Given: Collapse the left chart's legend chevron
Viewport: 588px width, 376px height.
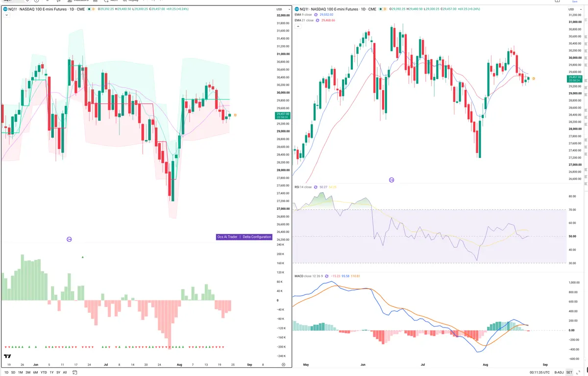Looking at the screenshot, I should (x=6, y=15).
